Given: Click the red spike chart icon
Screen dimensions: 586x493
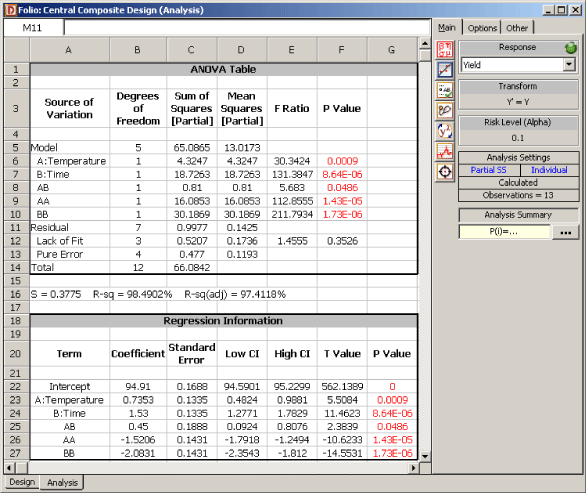Looking at the screenshot, I should tap(445, 151).
